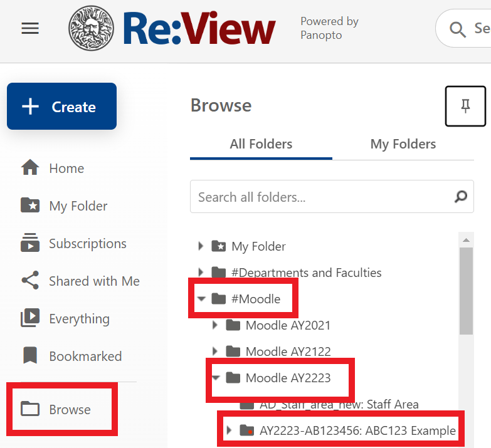Image resolution: width=491 pixels, height=448 pixels.
Task: Click the #Moodle folder icon
Action: [x=219, y=298]
